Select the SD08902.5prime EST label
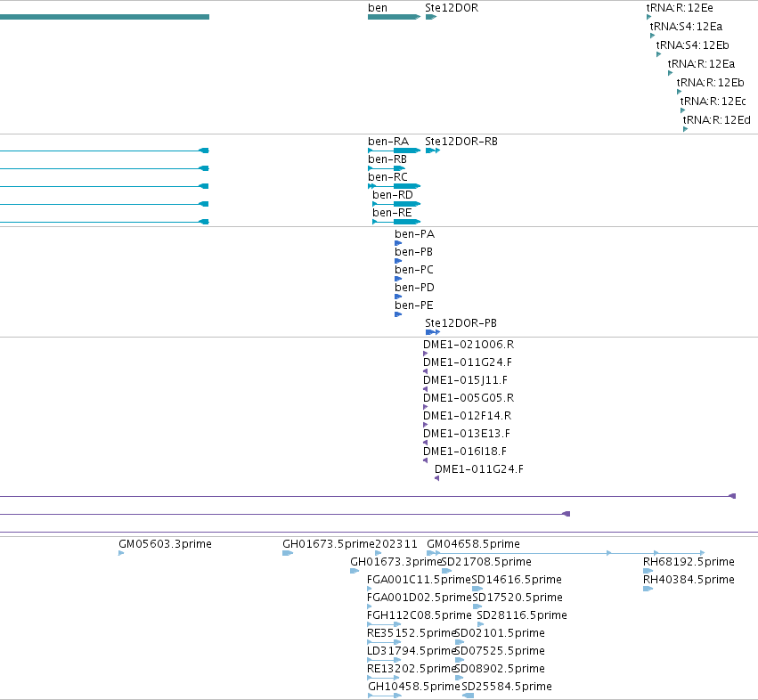Viewport: 758px width, 700px height. (500, 669)
